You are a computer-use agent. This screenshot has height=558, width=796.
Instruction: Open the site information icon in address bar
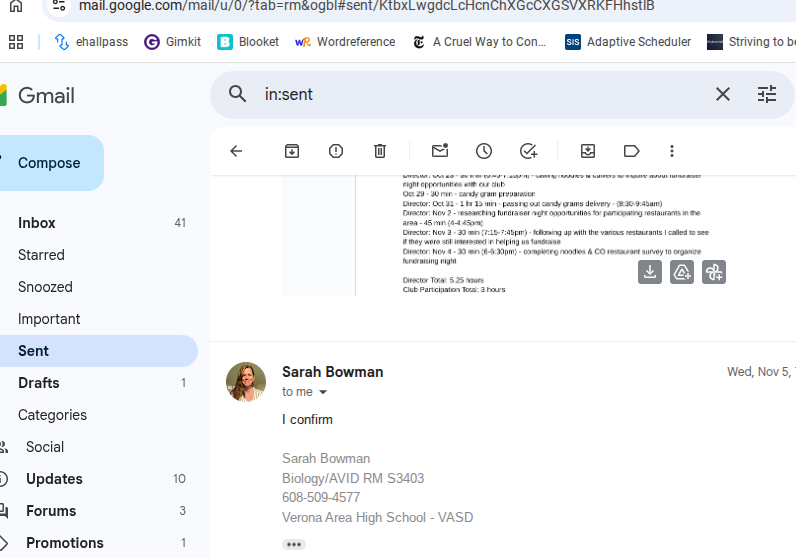point(59,6)
